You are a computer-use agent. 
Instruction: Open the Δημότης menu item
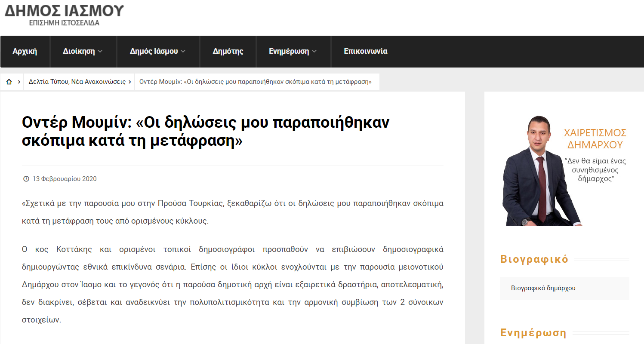point(228,52)
